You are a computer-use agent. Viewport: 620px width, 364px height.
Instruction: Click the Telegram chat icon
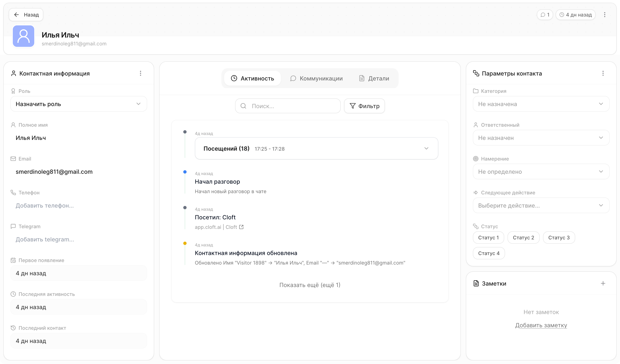pyautogui.click(x=13, y=226)
